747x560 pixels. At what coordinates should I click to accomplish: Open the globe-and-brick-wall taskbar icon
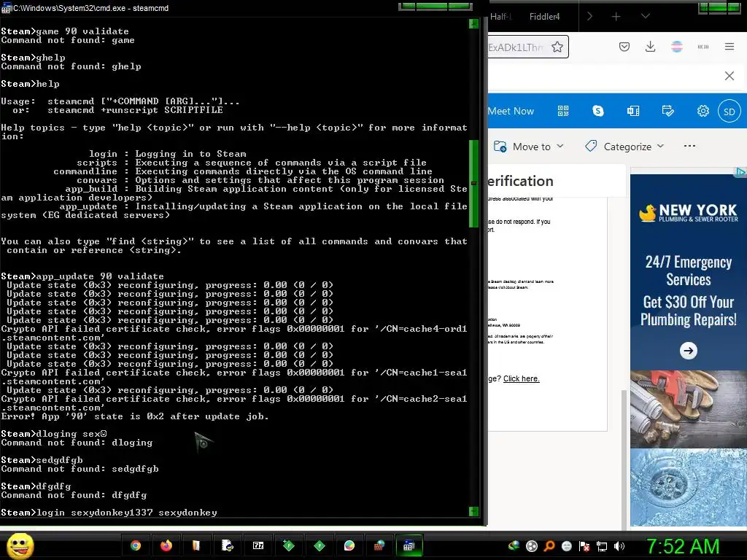pos(379,545)
